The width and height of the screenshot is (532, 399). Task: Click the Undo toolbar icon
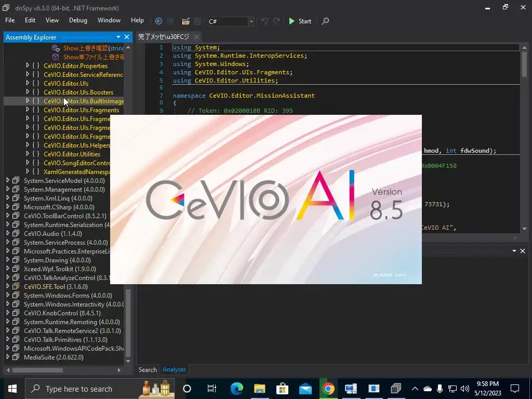(x=264, y=21)
